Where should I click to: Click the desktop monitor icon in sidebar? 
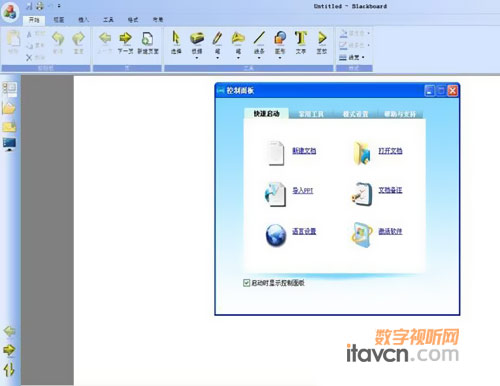pos(9,144)
